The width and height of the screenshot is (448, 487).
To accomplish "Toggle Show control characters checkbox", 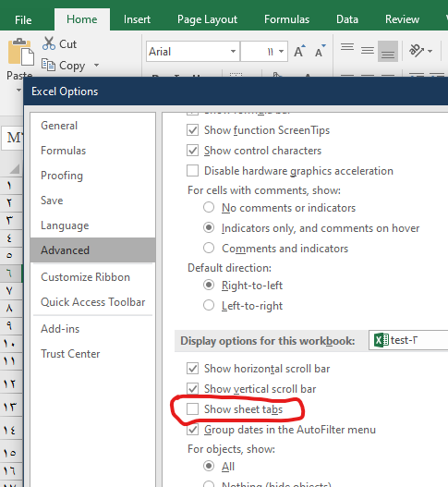I will tap(192, 151).
